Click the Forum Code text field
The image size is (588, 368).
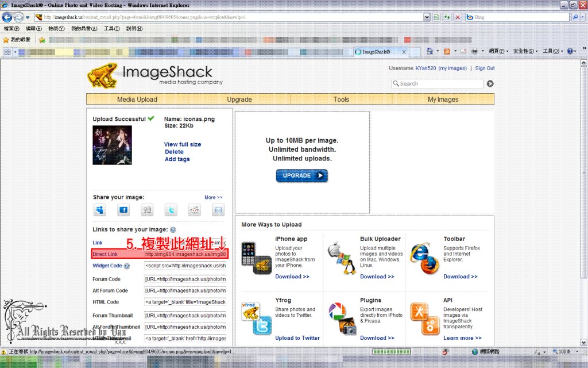185,279
